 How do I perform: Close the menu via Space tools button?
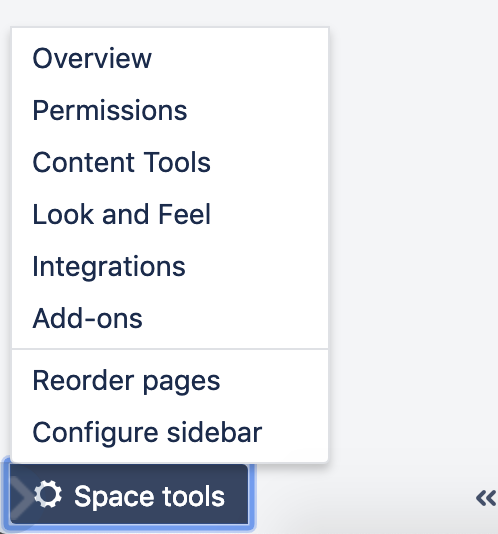[x=129, y=494]
